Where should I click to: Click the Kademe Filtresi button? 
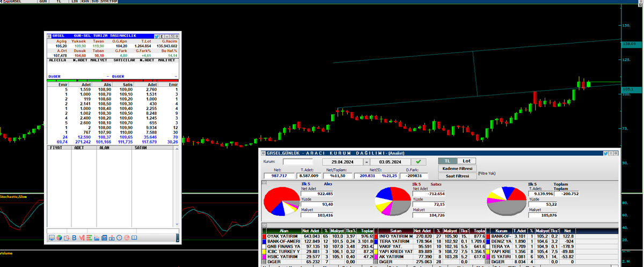tap(457, 168)
